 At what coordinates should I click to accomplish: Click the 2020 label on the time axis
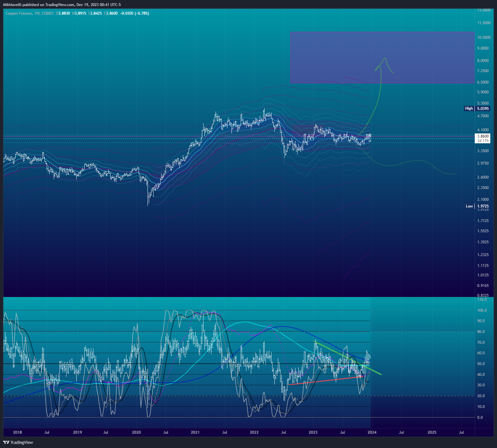(x=136, y=432)
